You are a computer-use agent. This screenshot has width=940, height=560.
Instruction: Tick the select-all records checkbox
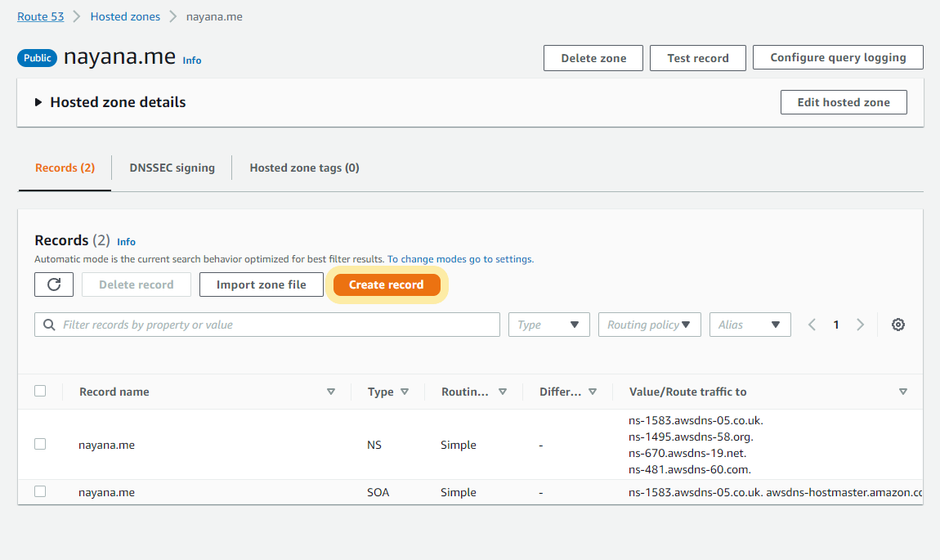click(x=40, y=391)
